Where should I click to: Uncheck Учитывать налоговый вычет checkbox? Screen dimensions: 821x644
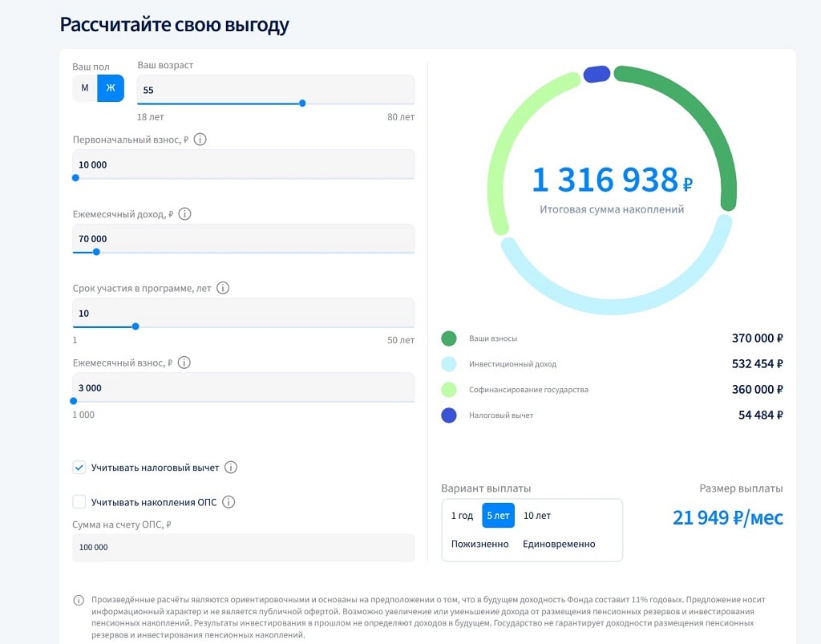79,467
